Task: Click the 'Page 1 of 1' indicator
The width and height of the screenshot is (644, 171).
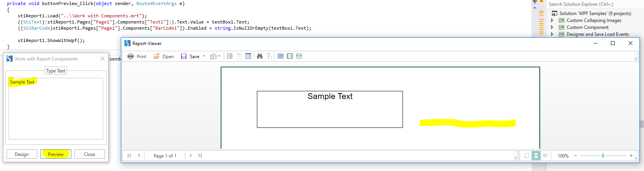Action: click(x=165, y=156)
